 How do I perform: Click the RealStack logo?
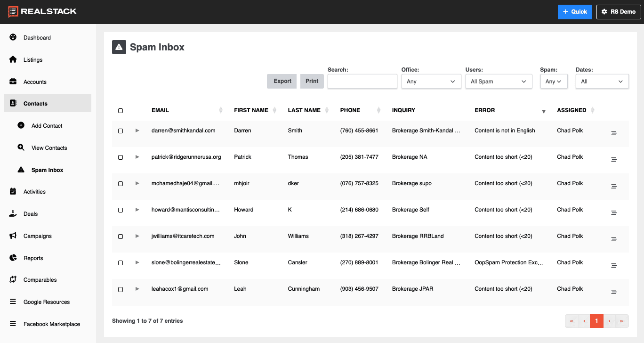[42, 12]
